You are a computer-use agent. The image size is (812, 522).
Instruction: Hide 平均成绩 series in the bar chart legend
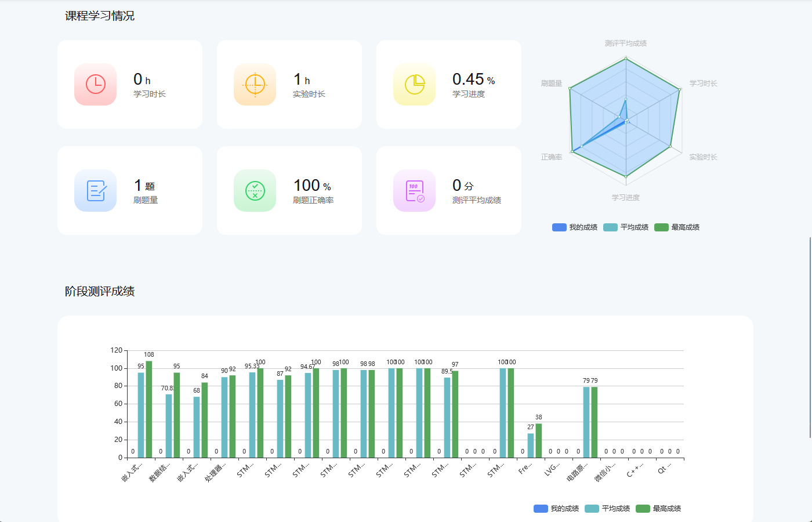tap(607, 509)
